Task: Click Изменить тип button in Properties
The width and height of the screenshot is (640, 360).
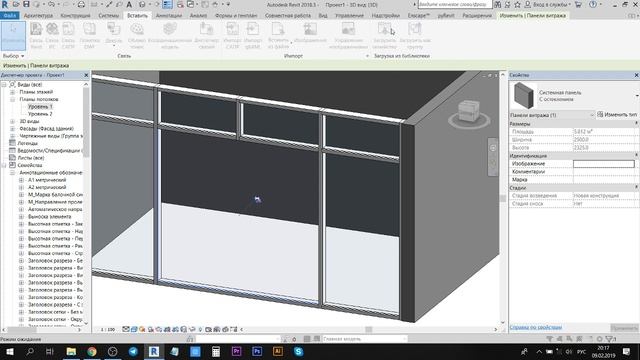Action: tap(617, 115)
